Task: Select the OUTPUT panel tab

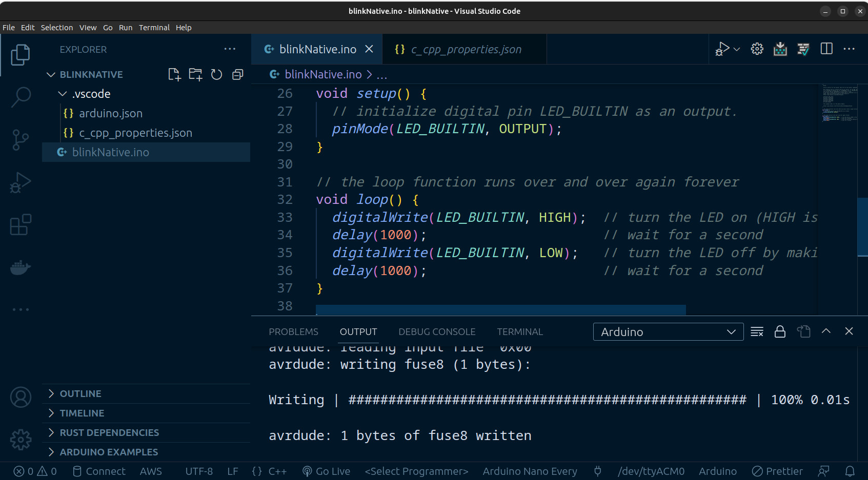Action: [x=358, y=332]
